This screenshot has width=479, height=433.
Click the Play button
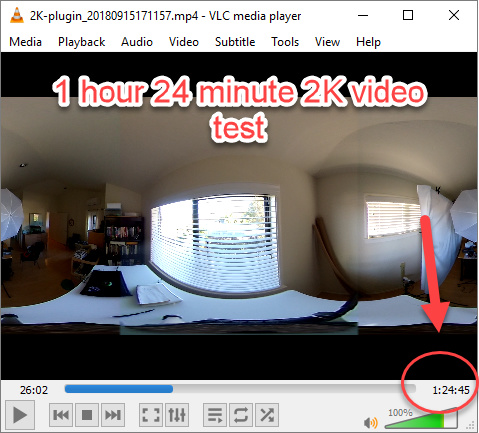click(20, 415)
